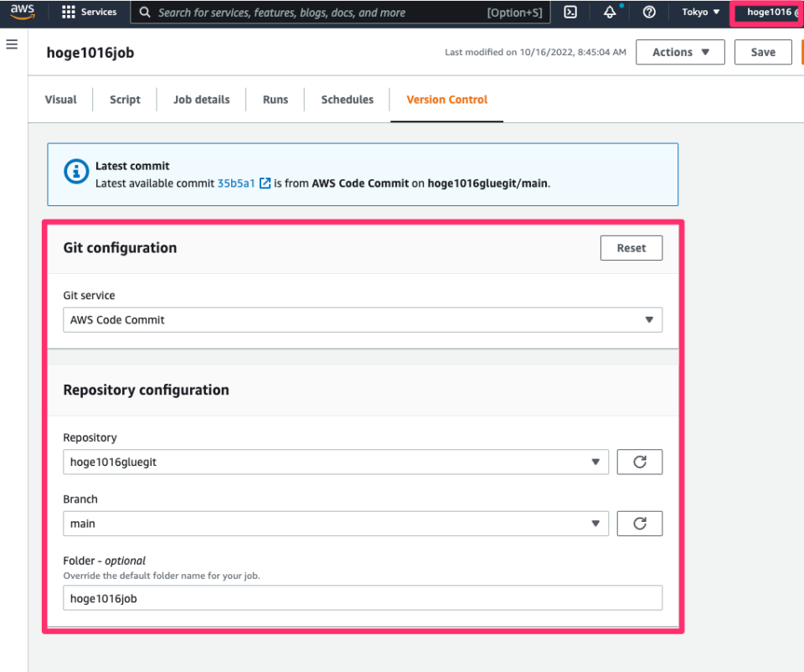Image resolution: width=804 pixels, height=672 pixels.
Task: Click the Latest commit info icon
Action: (75, 172)
